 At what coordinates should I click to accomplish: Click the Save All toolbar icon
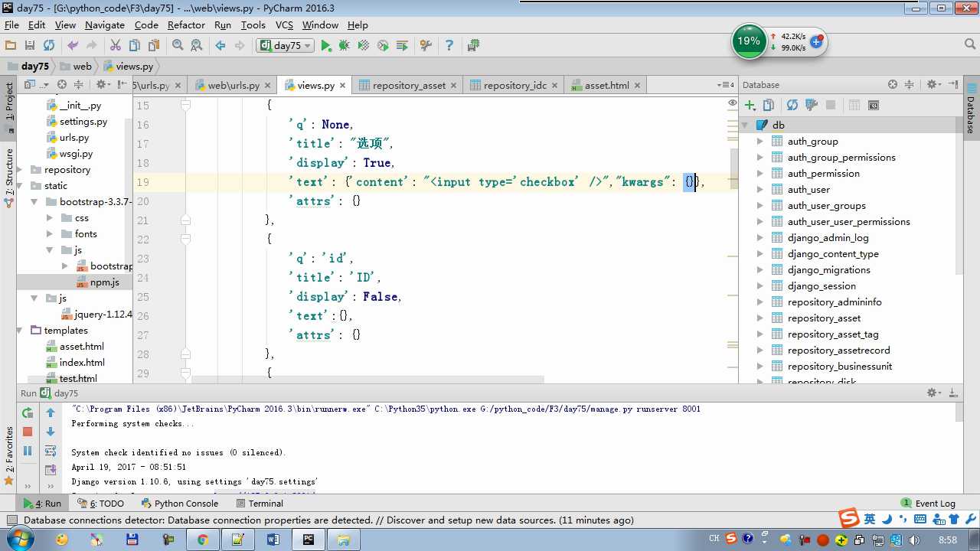(30, 46)
